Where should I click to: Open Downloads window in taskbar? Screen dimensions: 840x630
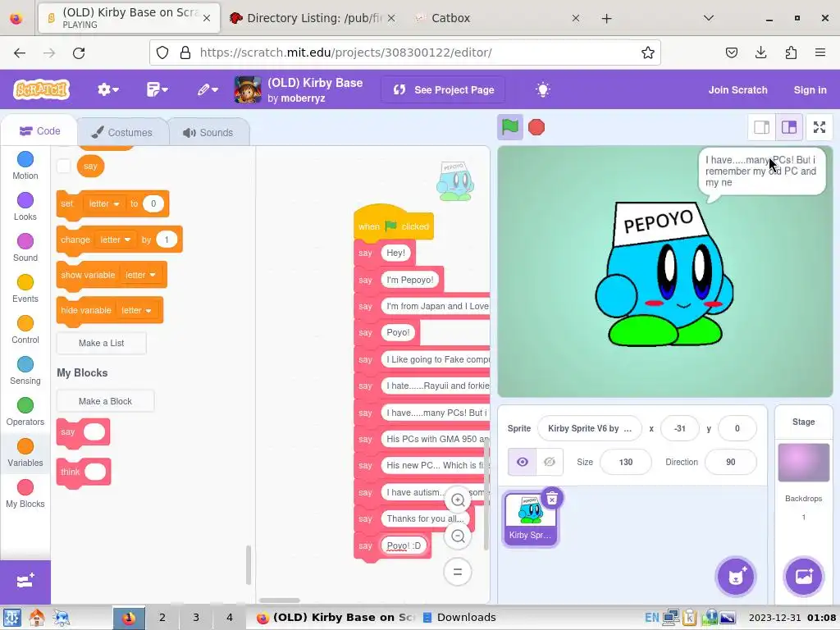pyautogui.click(x=459, y=617)
